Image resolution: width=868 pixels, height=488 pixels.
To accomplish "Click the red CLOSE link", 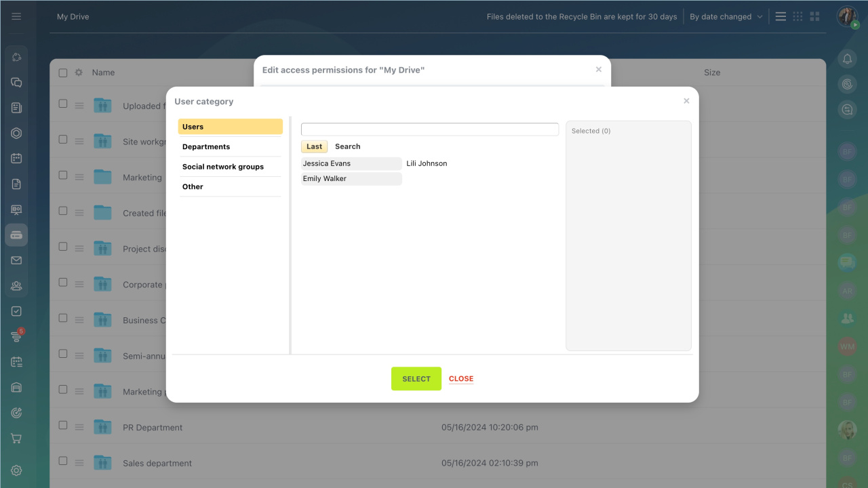I will click(x=461, y=379).
